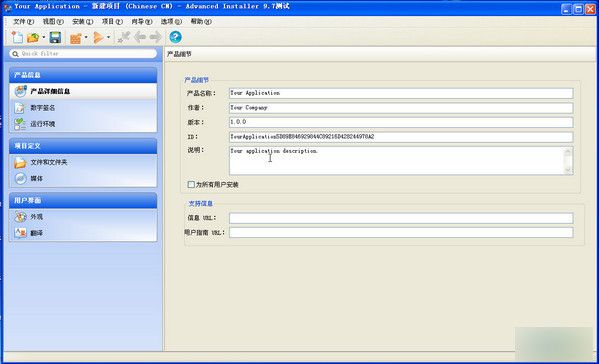Click the Open project folder icon
The width and height of the screenshot is (599, 364).
(x=33, y=37)
